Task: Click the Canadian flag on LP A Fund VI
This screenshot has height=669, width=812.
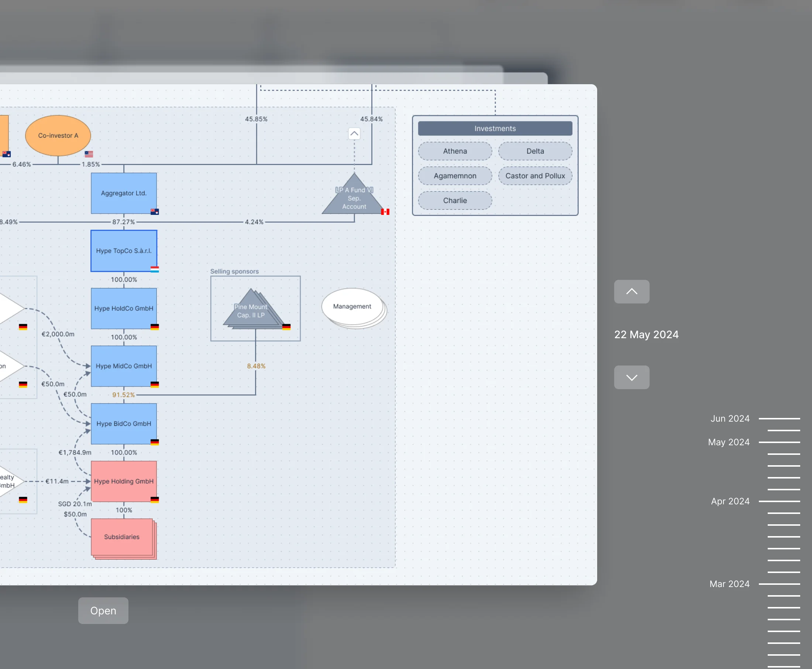Action: [385, 212]
